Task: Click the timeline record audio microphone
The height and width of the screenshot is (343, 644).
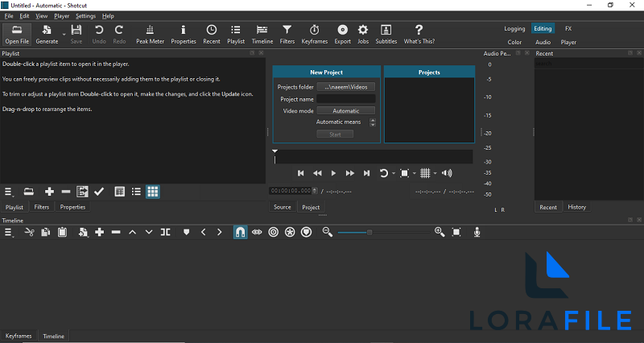Action: pyautogui.click(x=477, y=233)
